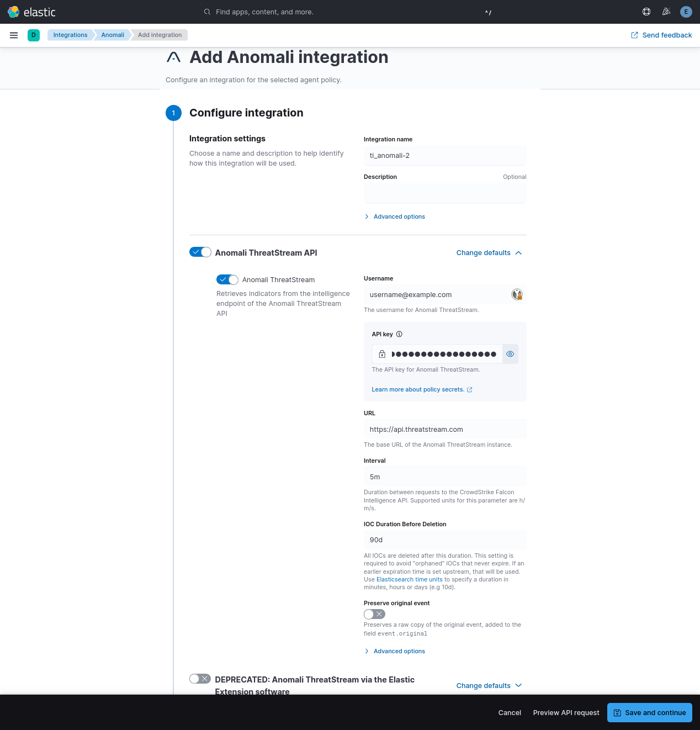This screenshot has height=730, width=700.
Task: Click the lock icon in the API key field
Action: (381, 354)
